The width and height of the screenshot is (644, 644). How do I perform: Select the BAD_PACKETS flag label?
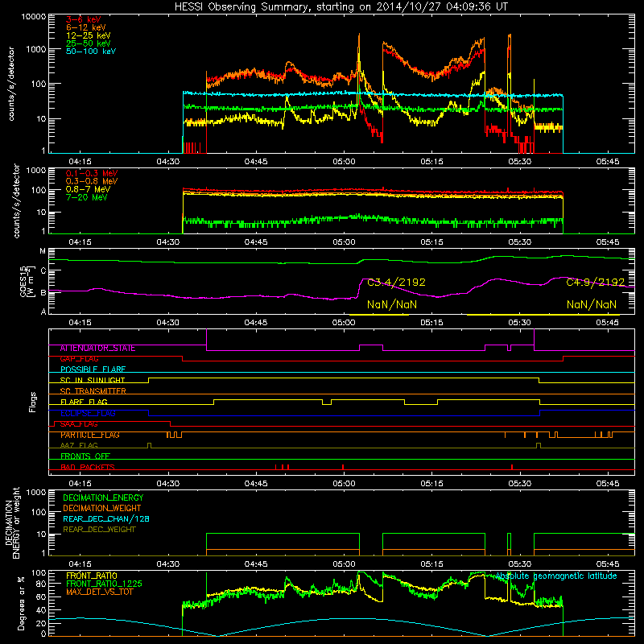coord(88,468)
